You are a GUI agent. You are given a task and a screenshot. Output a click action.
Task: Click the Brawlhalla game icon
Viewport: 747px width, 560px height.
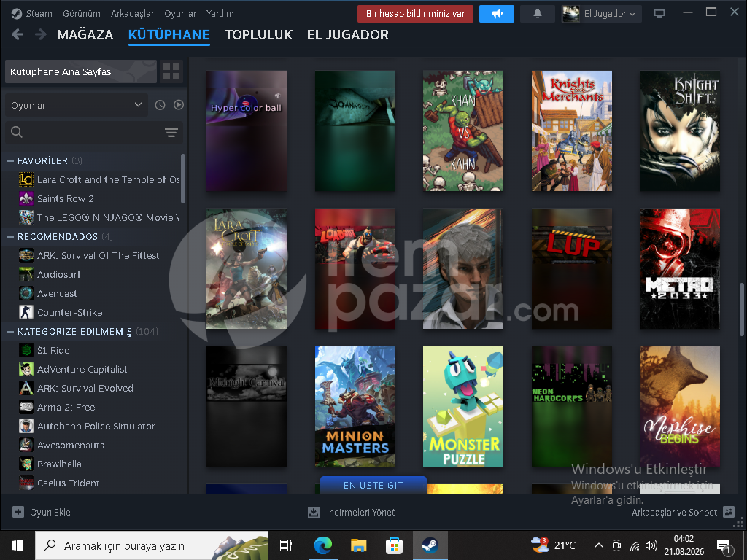[26, 464]
